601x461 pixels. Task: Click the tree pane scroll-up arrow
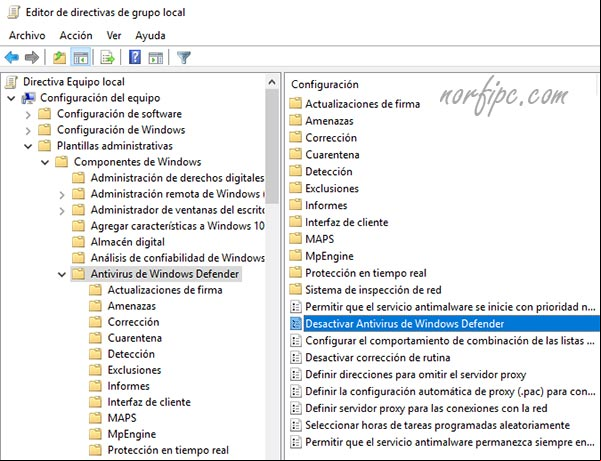coord(272,82)
